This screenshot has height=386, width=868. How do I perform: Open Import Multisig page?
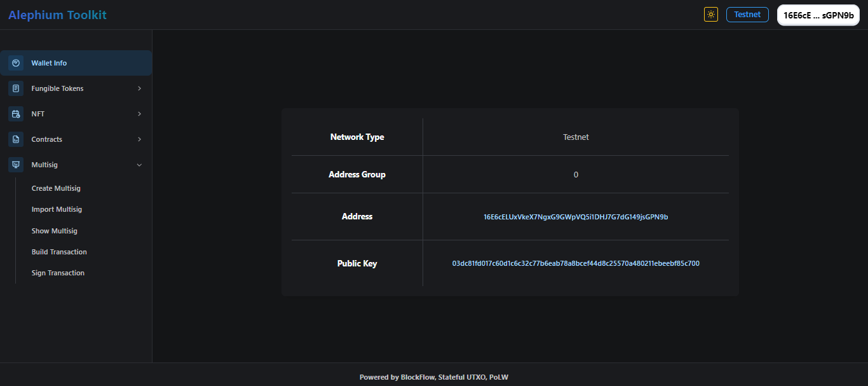(57, 209)
